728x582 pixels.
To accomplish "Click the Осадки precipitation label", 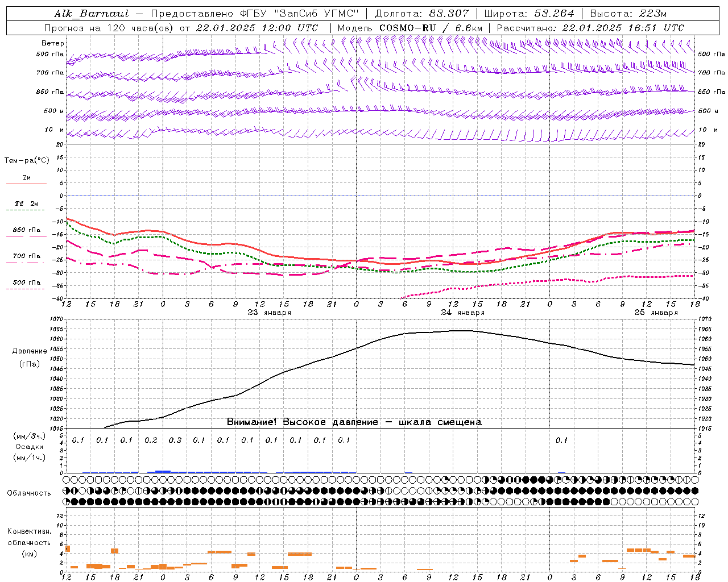I will tap(30, 447).
